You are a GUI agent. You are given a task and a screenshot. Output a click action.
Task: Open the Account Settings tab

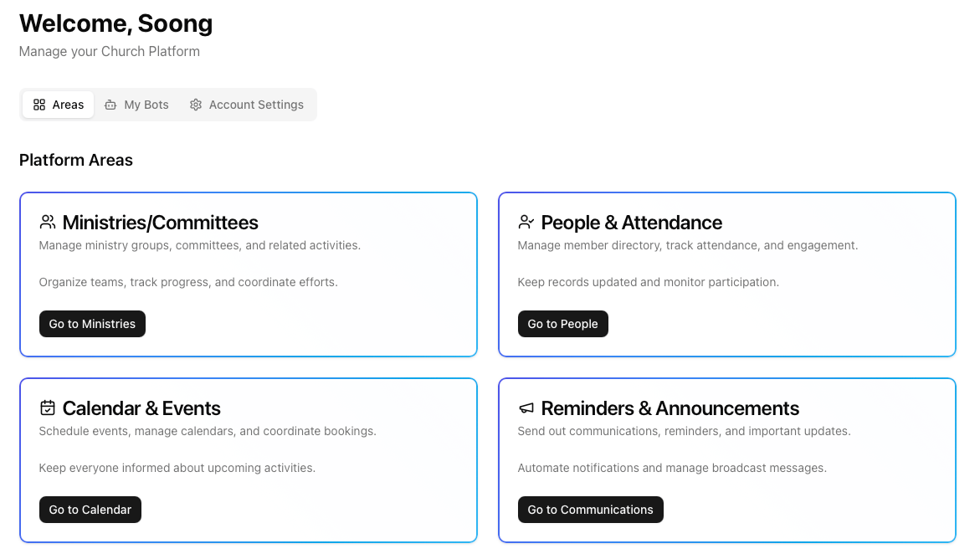(247, 104)
